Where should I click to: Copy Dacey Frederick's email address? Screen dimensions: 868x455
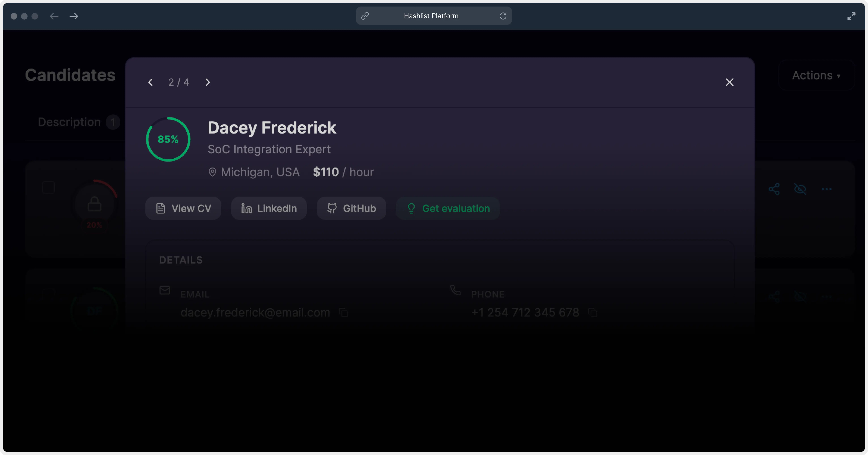(x=343, y=313)
